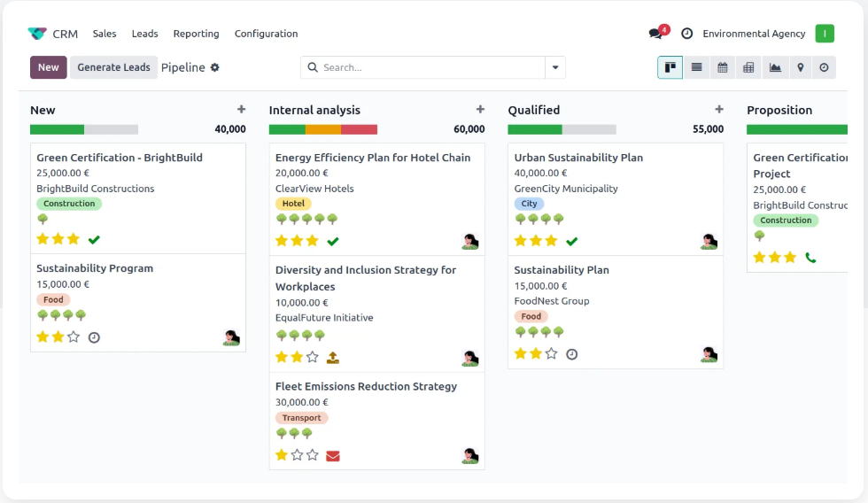The image size is (868, 503).
Task: Click the City tag on Urban Sustainability card
Action: 530,204
